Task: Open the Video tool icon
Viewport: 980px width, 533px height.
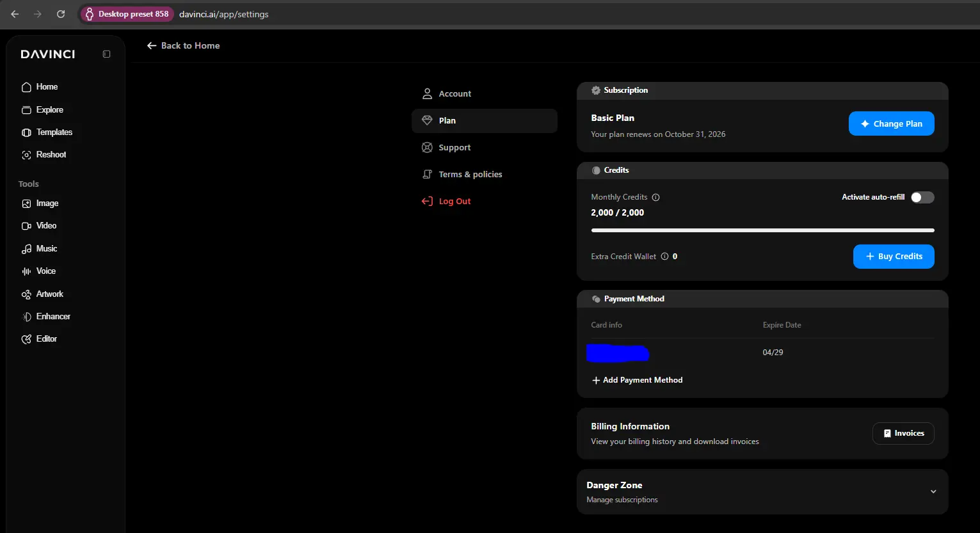Action: pos(26,226)
